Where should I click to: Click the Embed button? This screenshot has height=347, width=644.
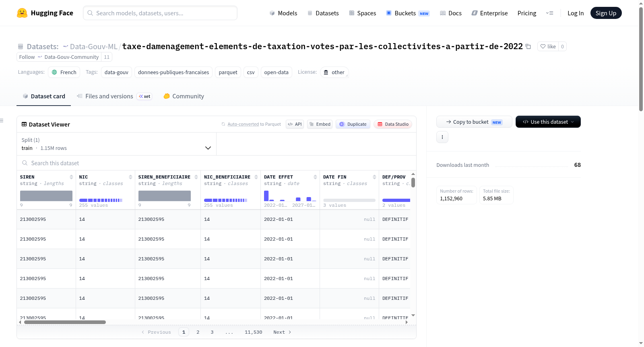click(320, 124)
